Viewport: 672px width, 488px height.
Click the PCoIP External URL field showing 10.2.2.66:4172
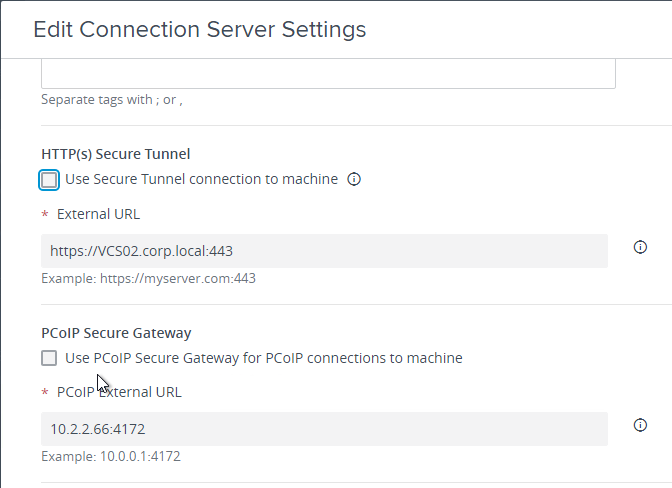point(324,429)
